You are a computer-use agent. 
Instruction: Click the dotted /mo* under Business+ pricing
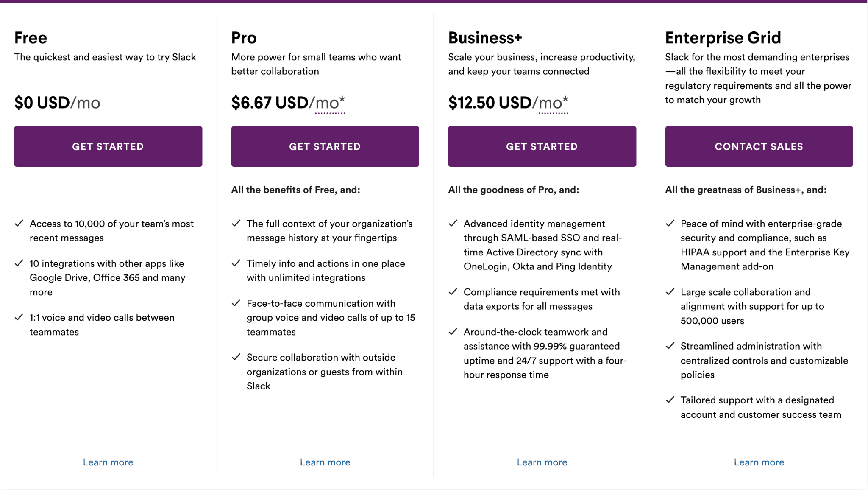[x=553, y=102]
